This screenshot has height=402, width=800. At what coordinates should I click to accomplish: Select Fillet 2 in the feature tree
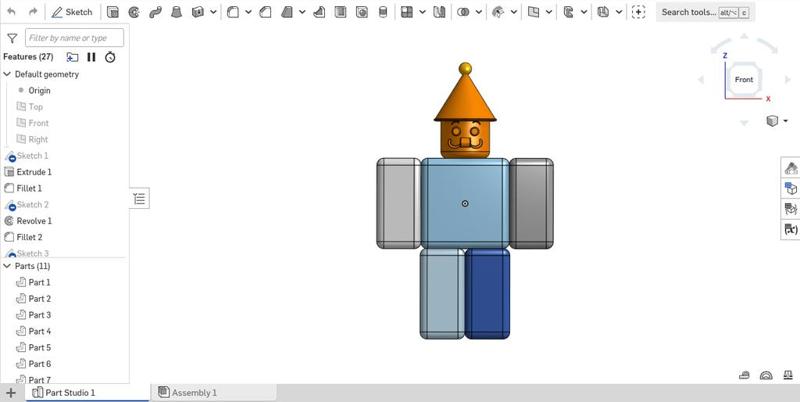(29, 237)
